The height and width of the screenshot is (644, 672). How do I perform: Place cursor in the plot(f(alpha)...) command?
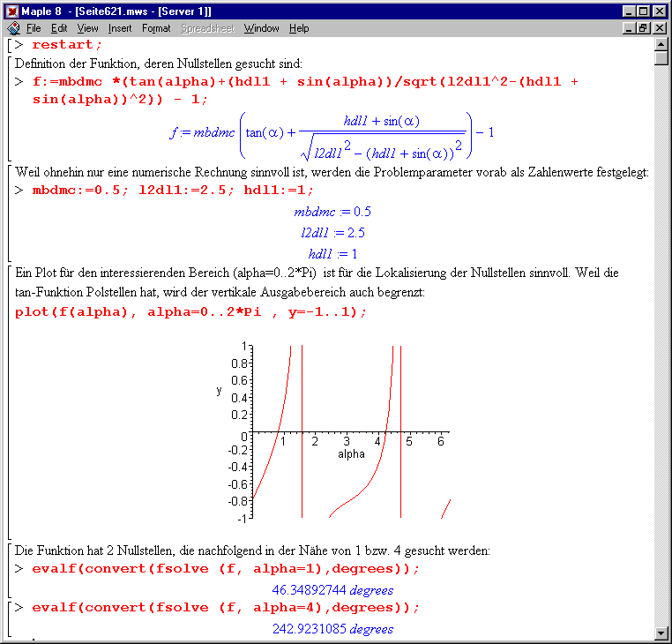(x=190, y=312)
